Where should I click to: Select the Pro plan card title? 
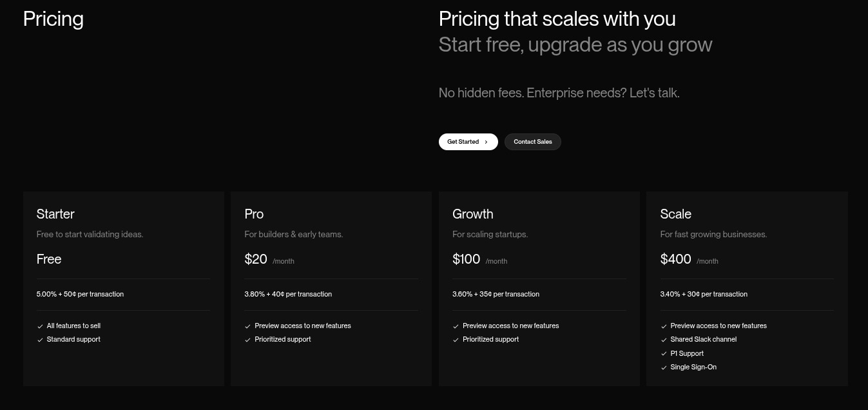coord(254,214)
